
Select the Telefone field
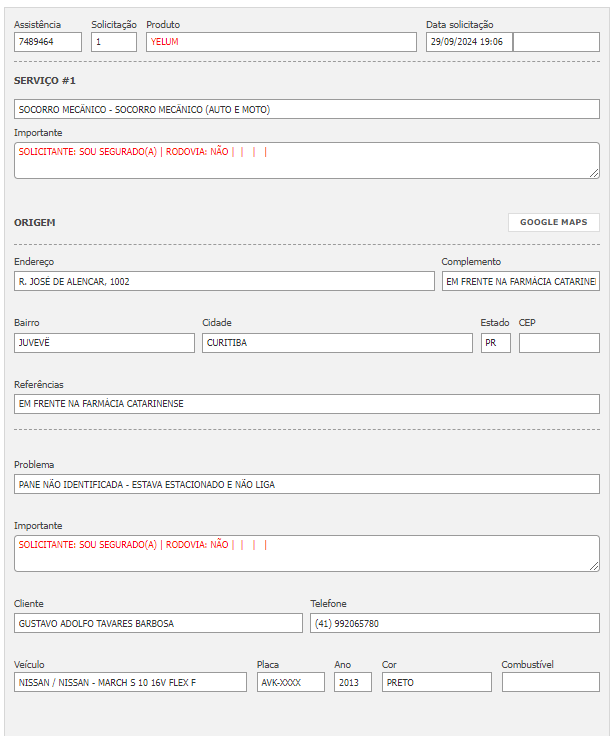(454, 623)
